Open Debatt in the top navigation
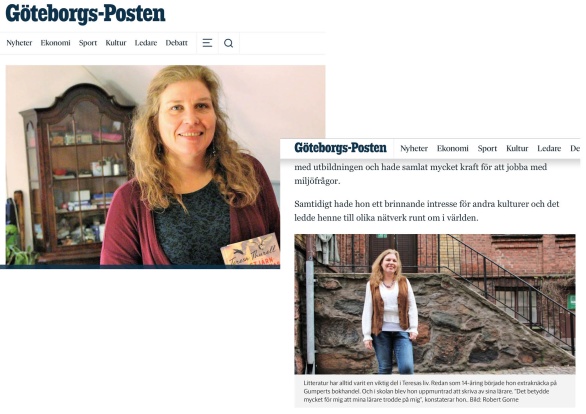The image size is (586, 414). [176, 43]
